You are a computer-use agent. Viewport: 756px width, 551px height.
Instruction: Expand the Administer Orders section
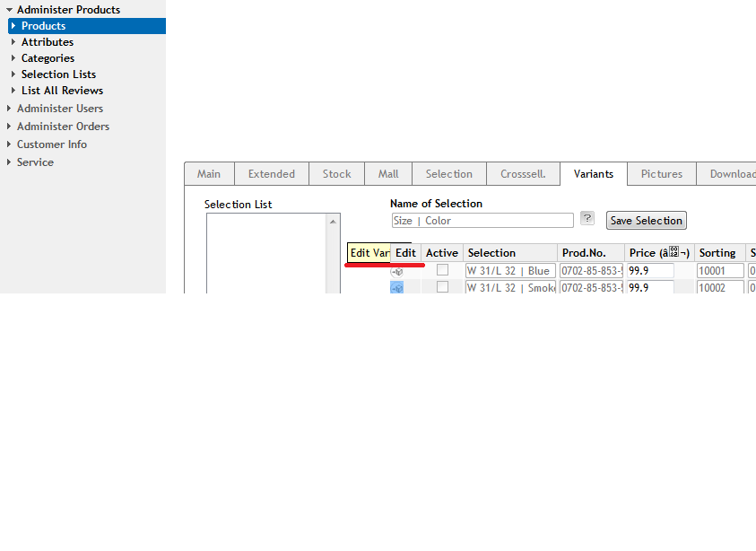tap(63, 127)
